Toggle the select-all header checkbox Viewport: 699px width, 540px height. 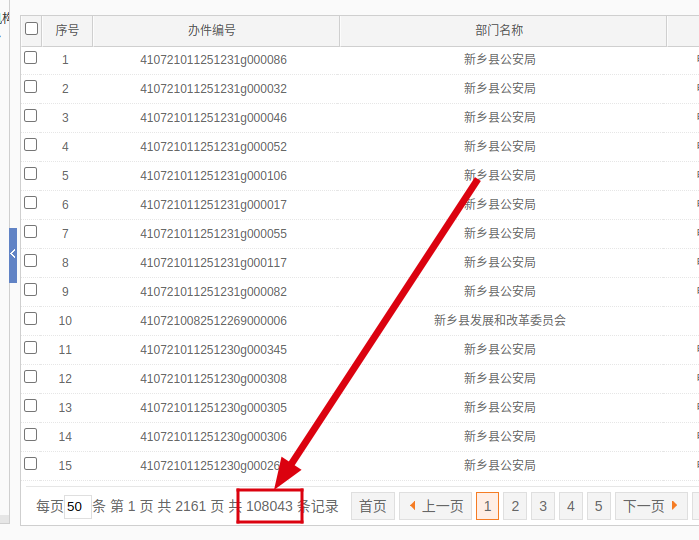coord(31,29)
